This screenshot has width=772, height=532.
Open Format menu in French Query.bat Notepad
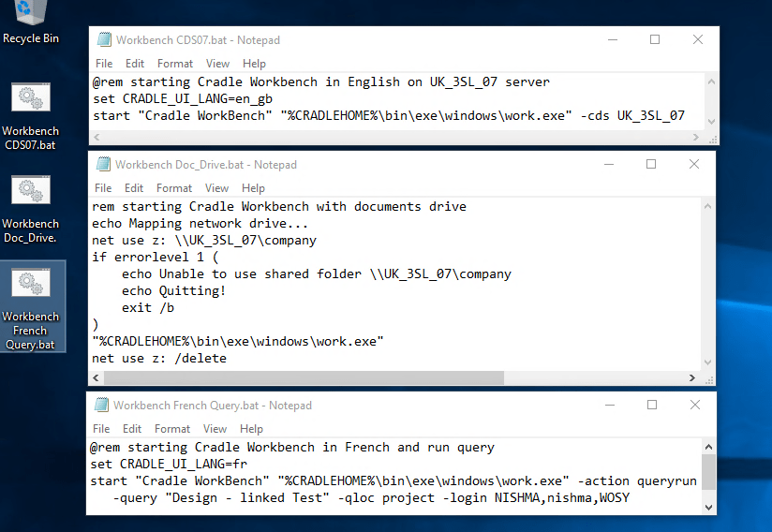click(171, 429)
